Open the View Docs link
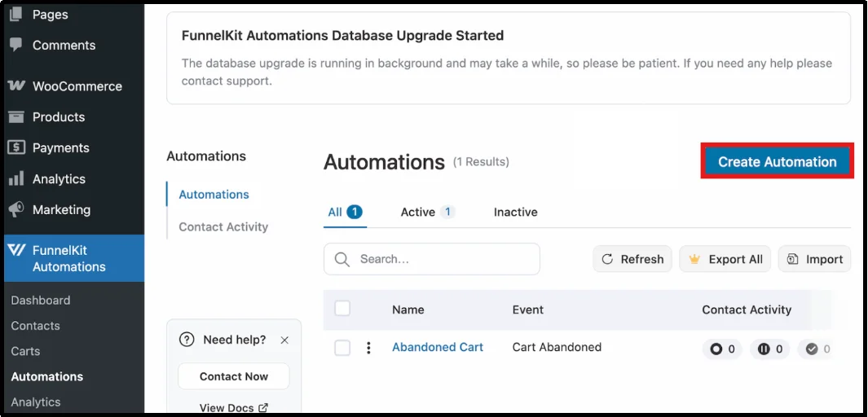Viewport: 868px width, 417px height. pyautogui.click(x=234, y=407)
